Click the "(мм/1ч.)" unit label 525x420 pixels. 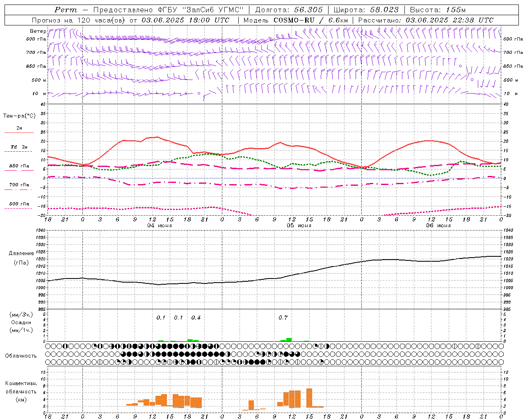(x=21, y=330)
